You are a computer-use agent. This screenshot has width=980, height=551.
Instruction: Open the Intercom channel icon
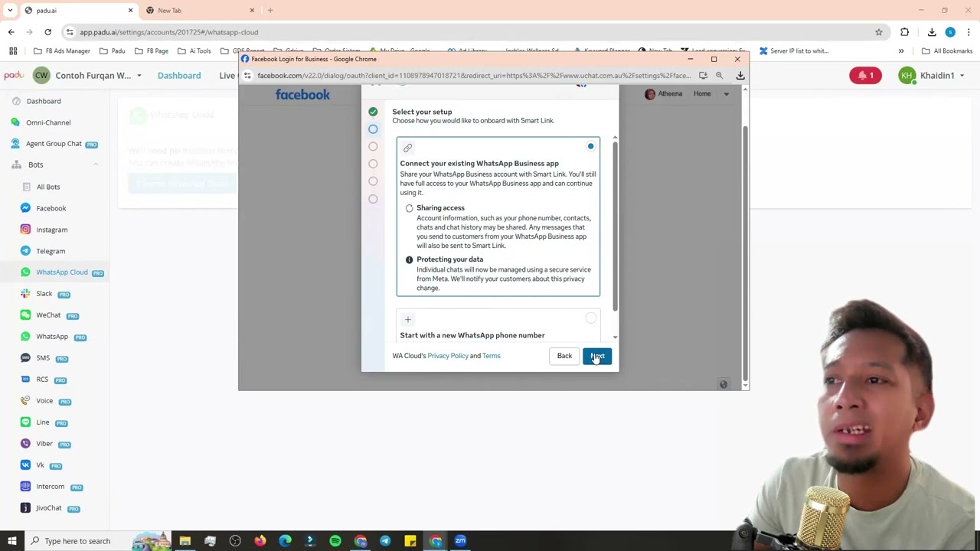(x=25, y=487)
